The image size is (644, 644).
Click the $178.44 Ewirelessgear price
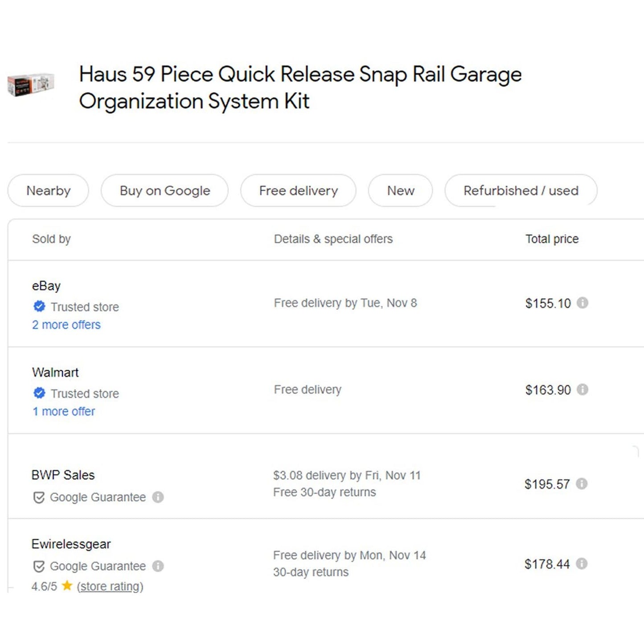click(547, 564)
